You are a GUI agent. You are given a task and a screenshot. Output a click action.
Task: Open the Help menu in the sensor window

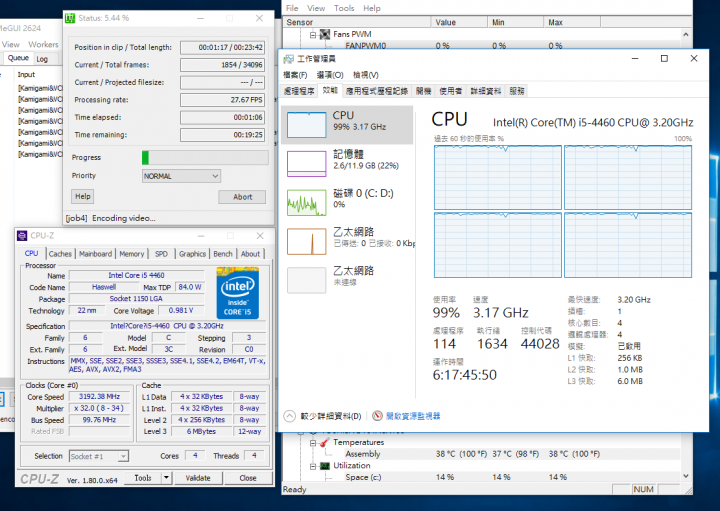(x=372, y=8)
